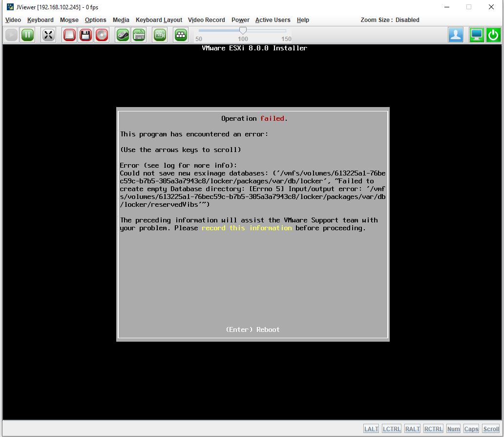Pause the video redirection with the green pause icon
504x437 pixels.
click(x=27, y=35)
